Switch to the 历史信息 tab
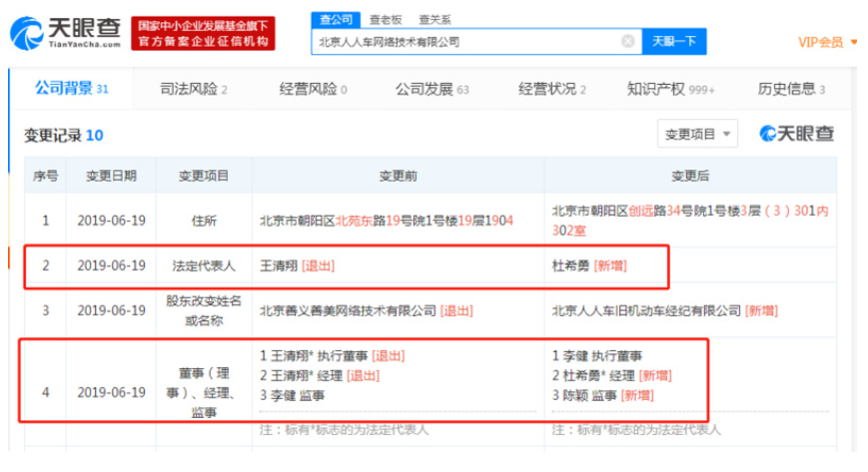 (791, 89)
